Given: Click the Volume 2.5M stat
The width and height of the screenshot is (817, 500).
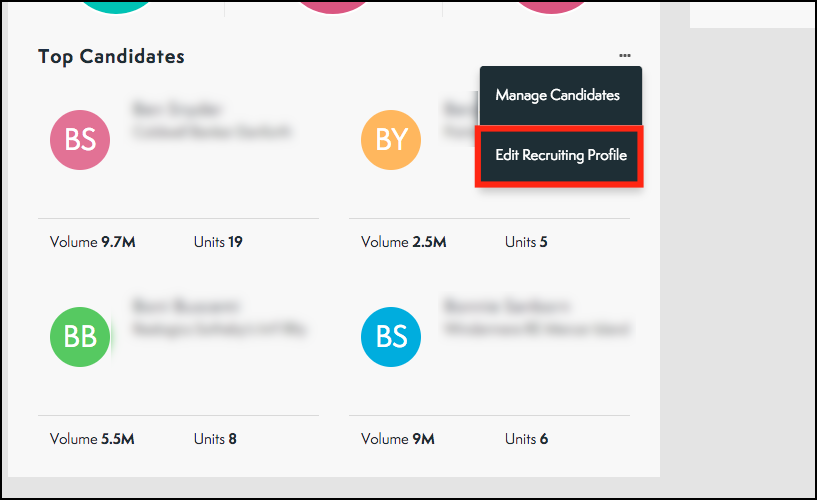Looking at the screenshot, I should point(403,242).
